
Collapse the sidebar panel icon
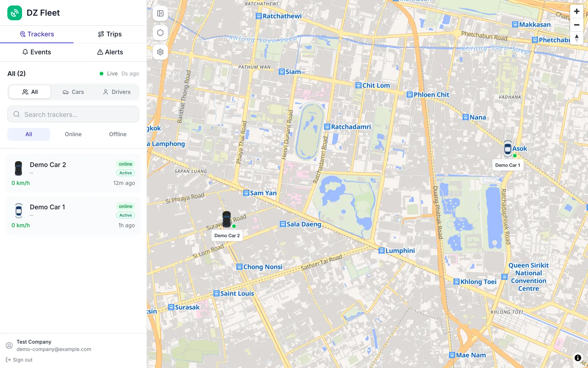160,14
